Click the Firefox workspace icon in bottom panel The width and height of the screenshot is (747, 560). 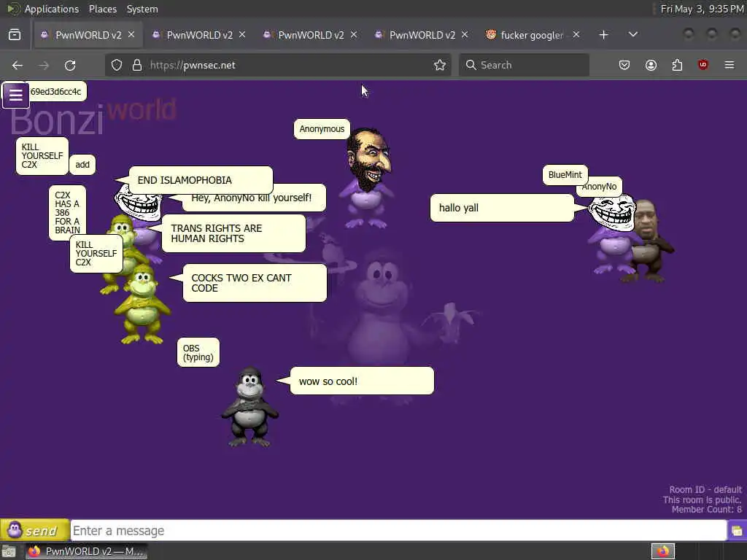[663, 551]
